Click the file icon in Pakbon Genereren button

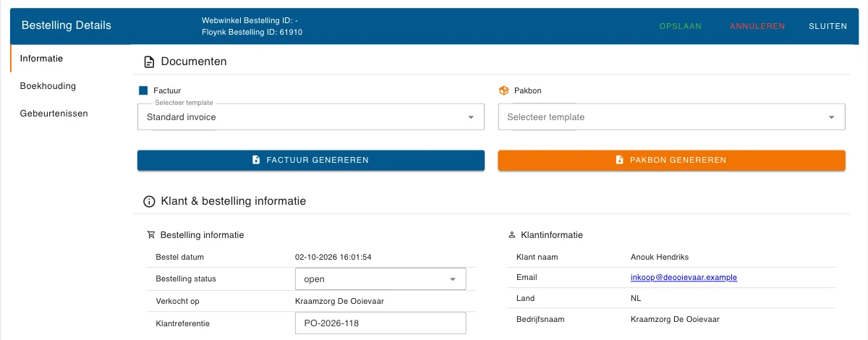tap(619, 160)
